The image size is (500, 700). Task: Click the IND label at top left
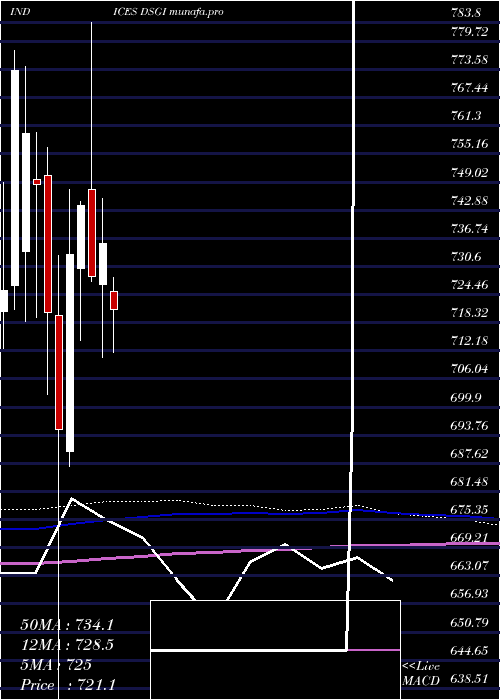tap(20, 12)
